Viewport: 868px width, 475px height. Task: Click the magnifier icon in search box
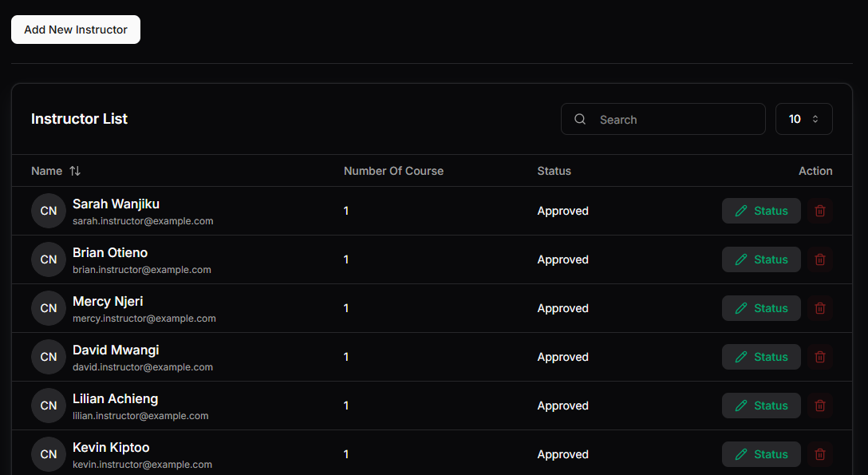[x=581, y=120]
